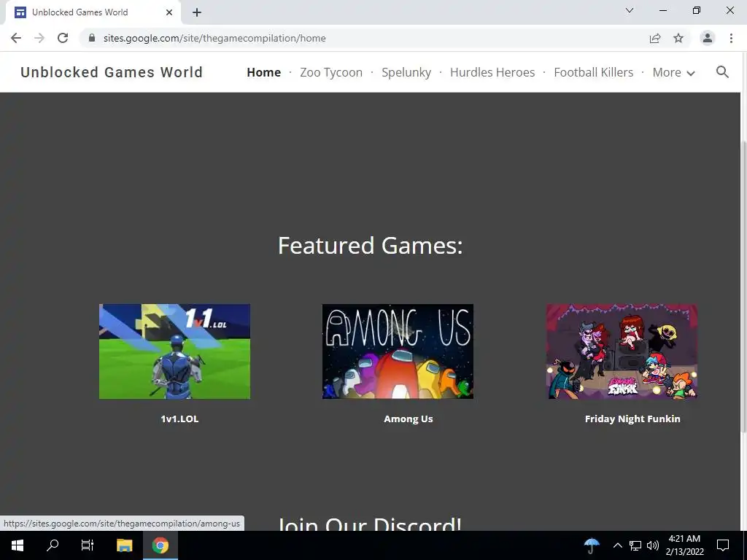The height and width of the screenshot is (560, 747).
Task: Click the network tray icon
Action: [x=635, y=545]
